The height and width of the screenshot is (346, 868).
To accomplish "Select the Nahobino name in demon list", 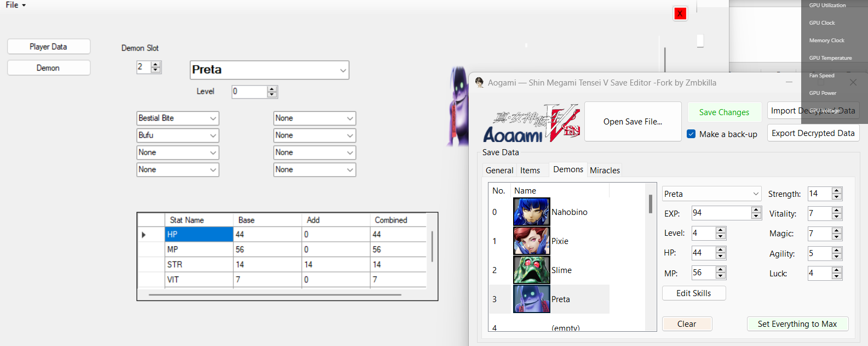I will point(570,212).
